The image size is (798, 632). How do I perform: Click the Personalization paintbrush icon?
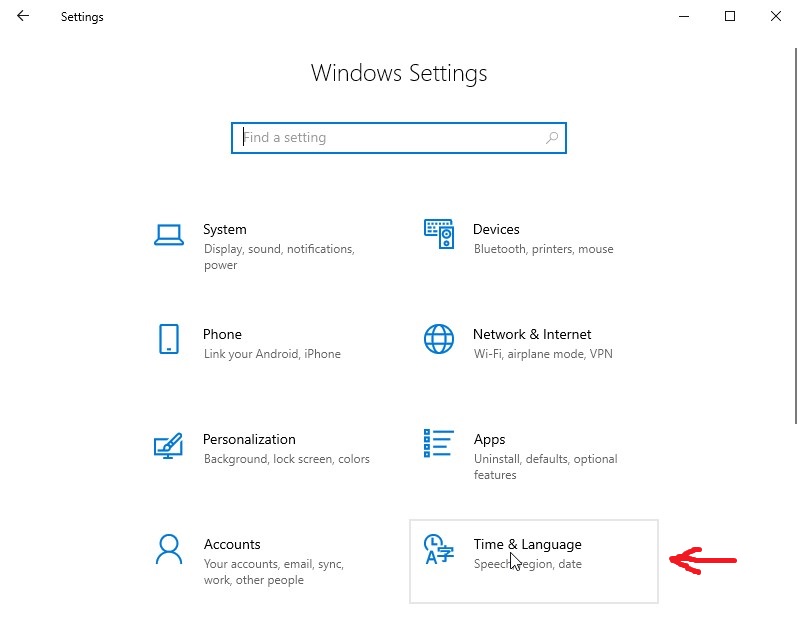(x=168, y=445)
